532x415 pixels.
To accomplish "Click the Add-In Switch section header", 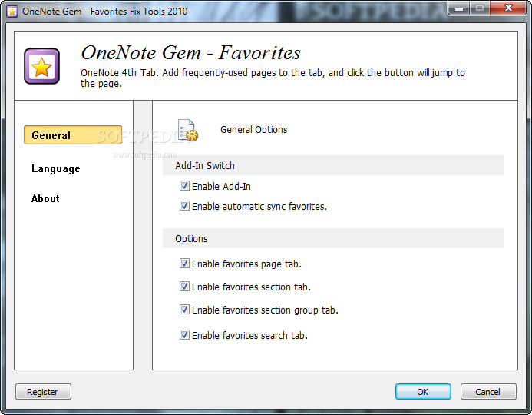I will point(333,165).
